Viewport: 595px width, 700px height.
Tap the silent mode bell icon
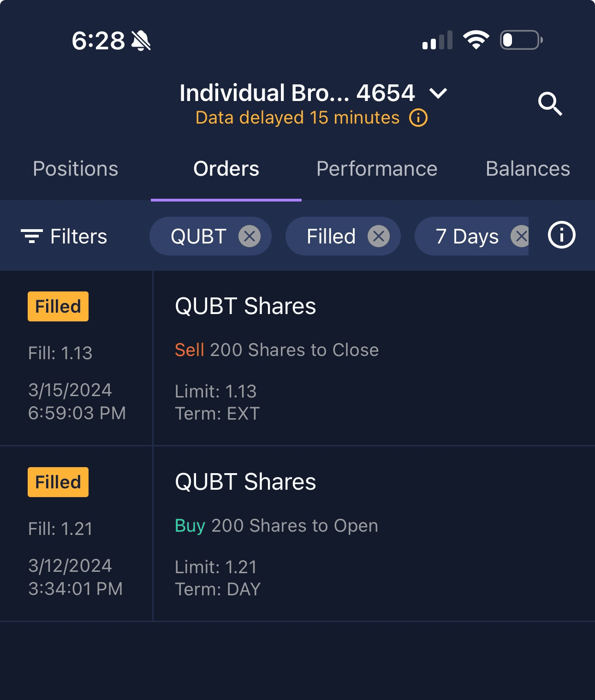141,41
